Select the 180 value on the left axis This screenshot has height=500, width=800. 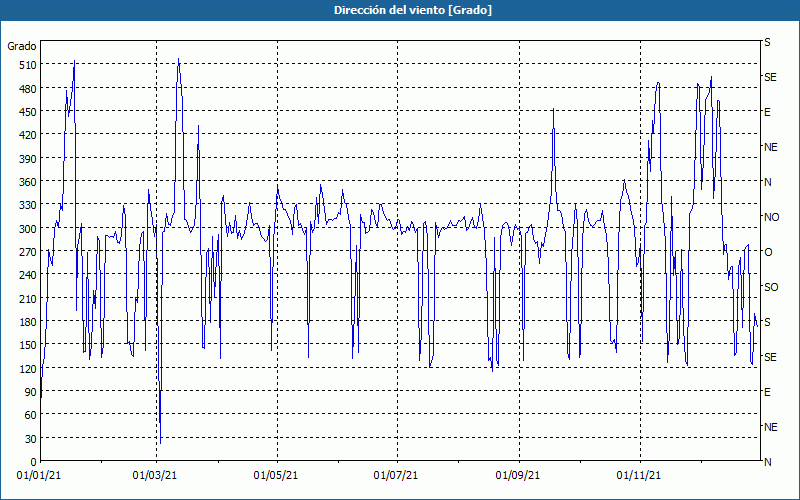[x=28, y=322]
